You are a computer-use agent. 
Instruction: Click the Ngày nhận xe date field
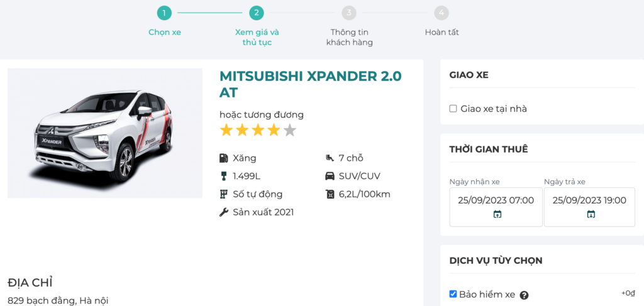coord(496,200)
